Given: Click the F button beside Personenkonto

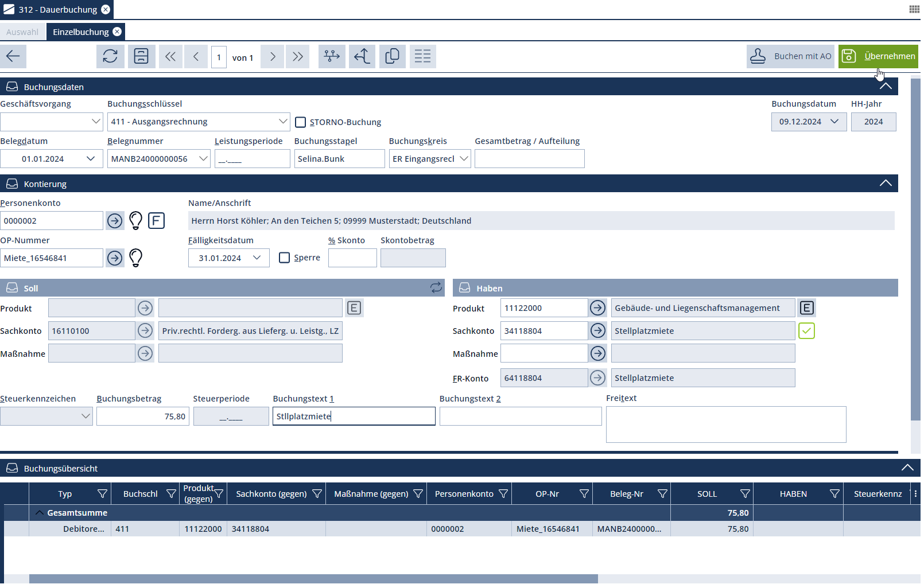Looking at the screenshot, I should pyautogui.click(x=156, y=221).
